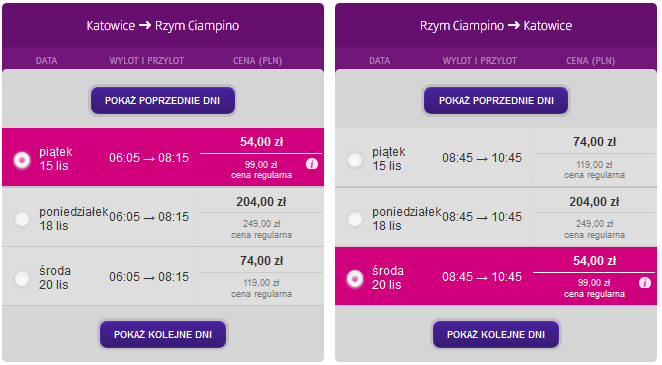This screenshot has width=662, height=365.
Task: Choose return 74,00 zł Friday fare
Action: 594,142
